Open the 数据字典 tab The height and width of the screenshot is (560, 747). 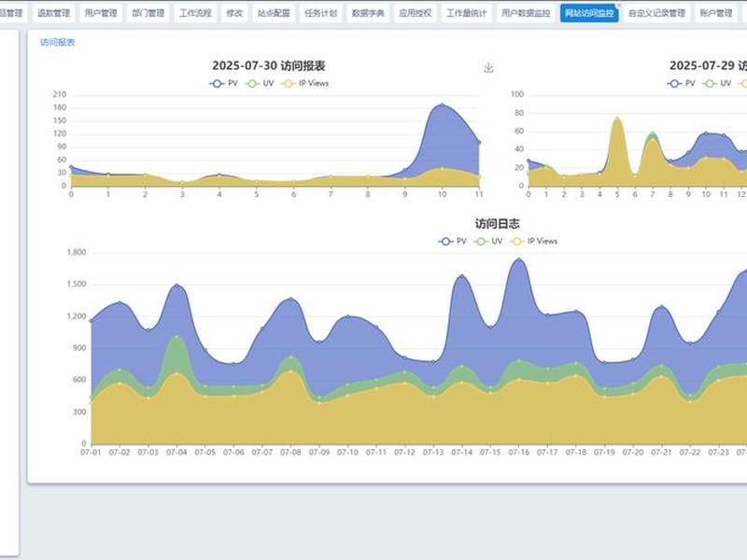pyautogui.click(x=368, y=13)
